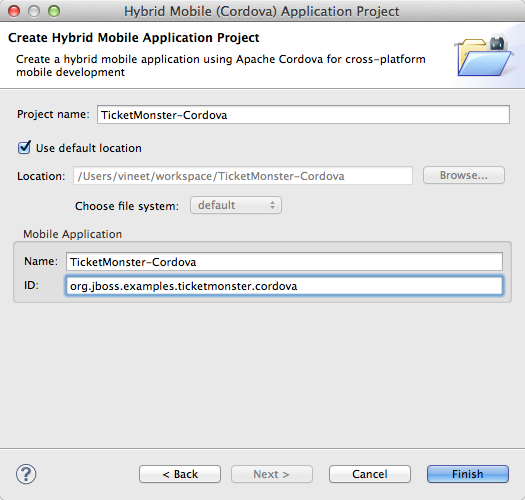Click the dialog title bar text
Viewport: 525px width, 500px height.
(261, 11)
